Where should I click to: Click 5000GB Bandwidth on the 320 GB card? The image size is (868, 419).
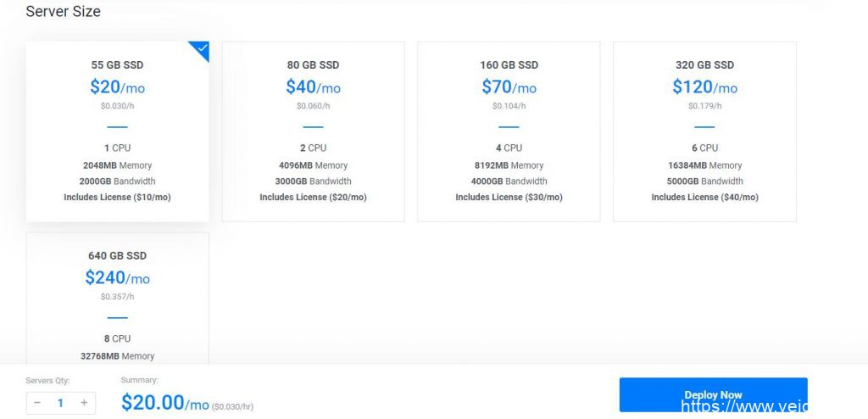coord(704,181)
